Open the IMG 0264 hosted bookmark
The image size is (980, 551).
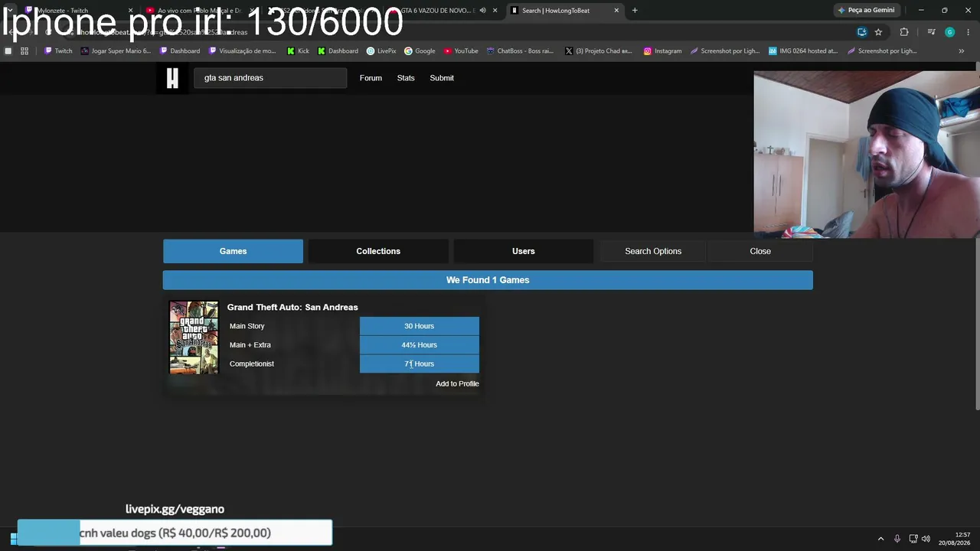[803, 51]
